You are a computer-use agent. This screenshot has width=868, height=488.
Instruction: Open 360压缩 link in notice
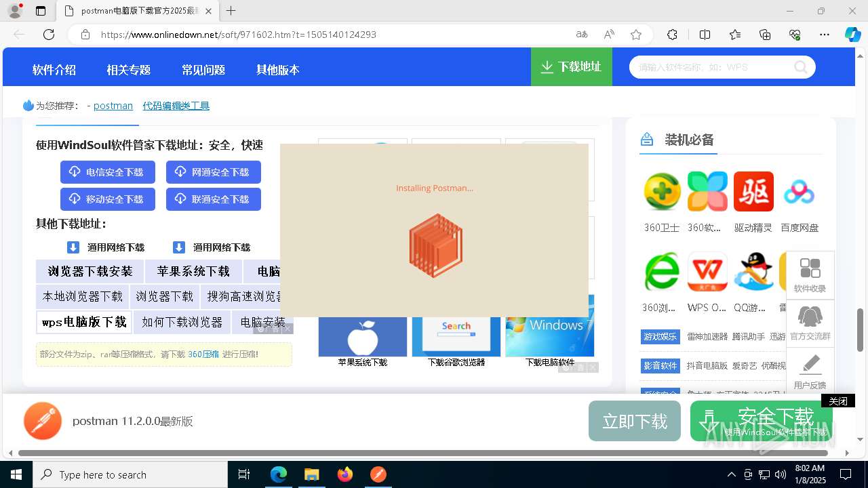203,354
